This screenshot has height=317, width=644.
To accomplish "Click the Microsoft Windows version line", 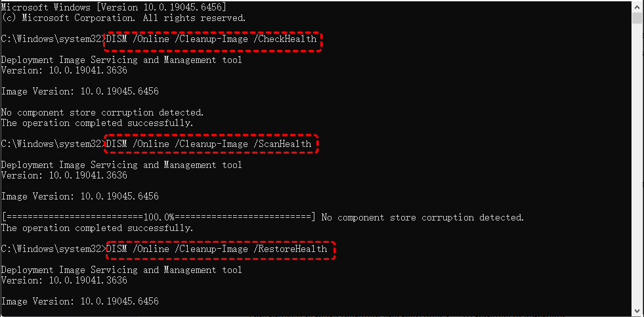I will (x=114, y=6).
